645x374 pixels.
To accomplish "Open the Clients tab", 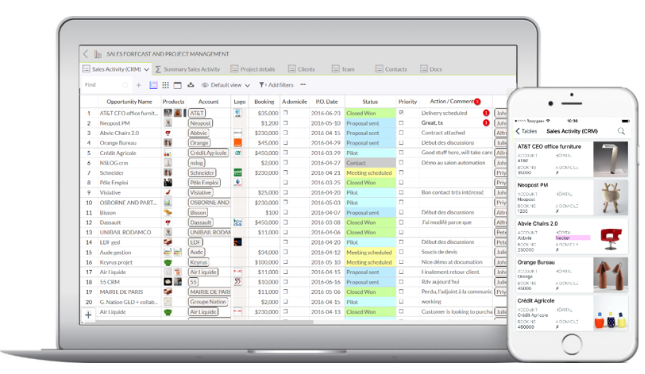I will point(302,70).
